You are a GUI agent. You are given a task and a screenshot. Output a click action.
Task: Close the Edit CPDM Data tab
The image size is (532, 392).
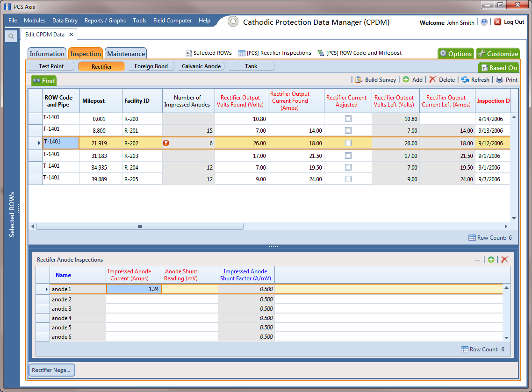pos(71,34)
